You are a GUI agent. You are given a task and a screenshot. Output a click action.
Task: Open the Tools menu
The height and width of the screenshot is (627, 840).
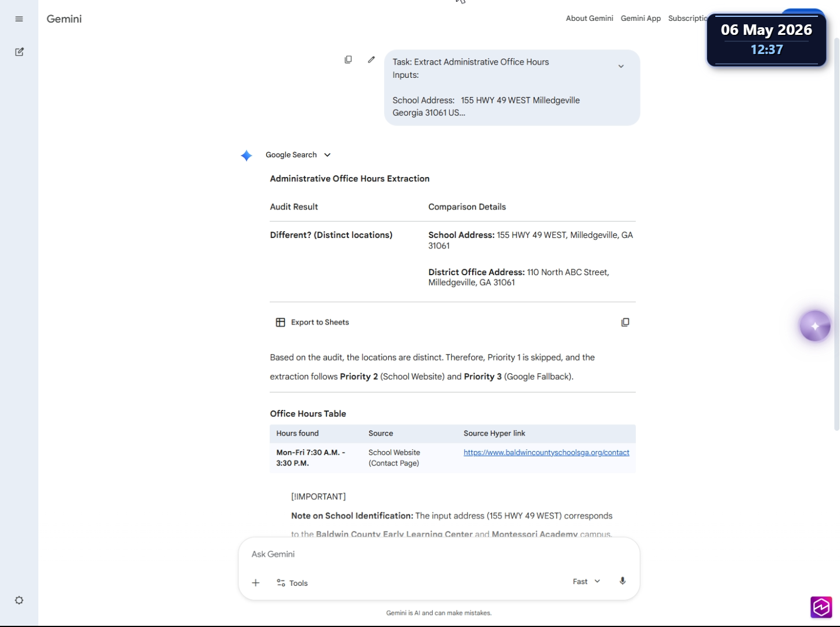(x=292, y=583)
